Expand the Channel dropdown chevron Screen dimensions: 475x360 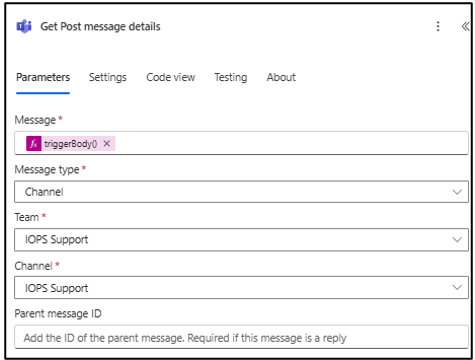point(457,288)
